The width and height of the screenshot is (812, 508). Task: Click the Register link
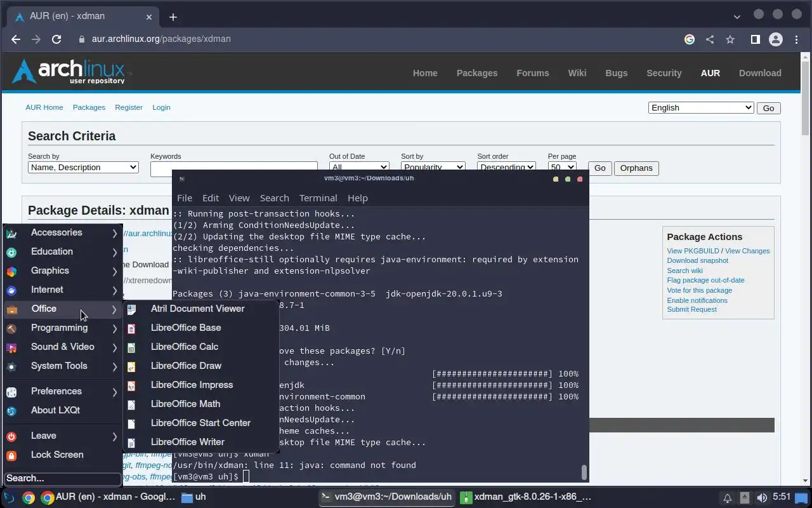(x=129, y=107)
